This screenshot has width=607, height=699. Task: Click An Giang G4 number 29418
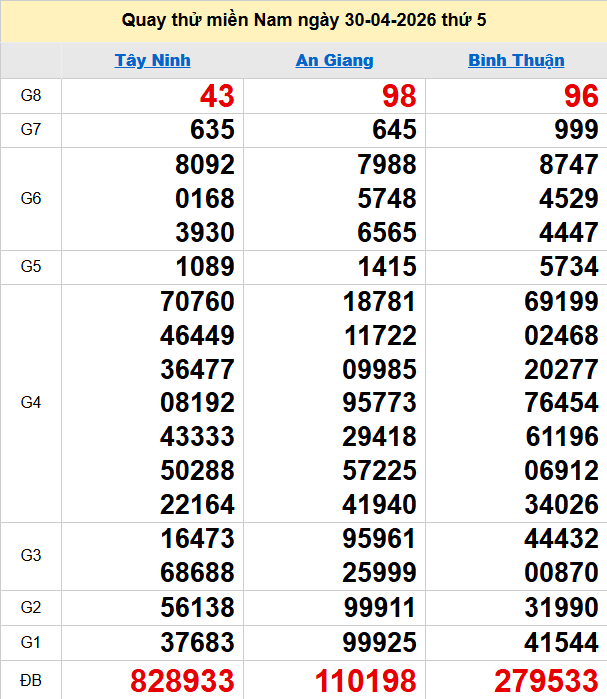(379, 436)
